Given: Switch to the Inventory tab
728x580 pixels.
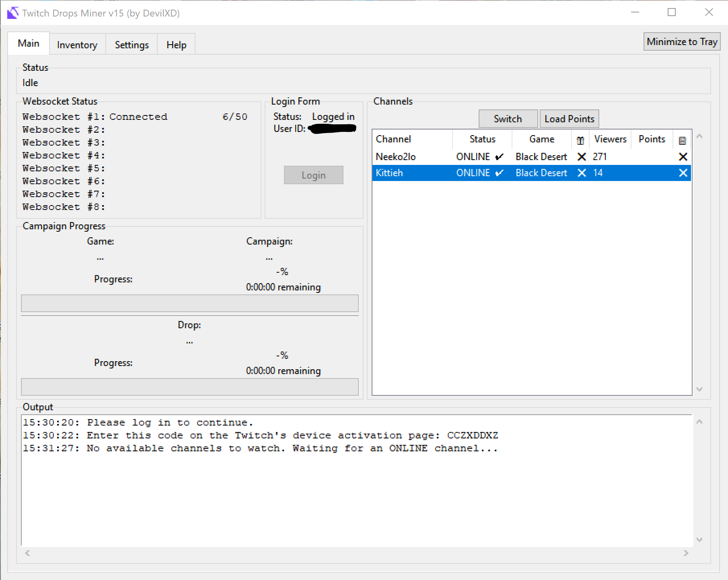Looking at the screenshot, I should [x=77, y=44].
